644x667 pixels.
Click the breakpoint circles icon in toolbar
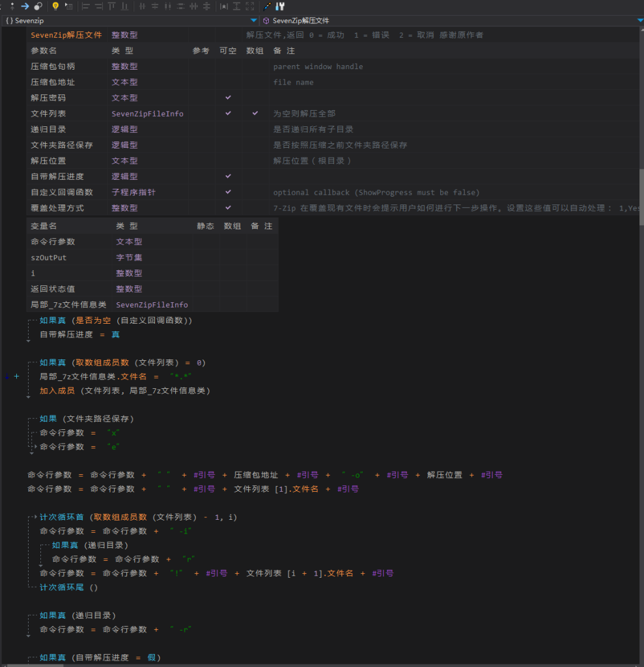pos(38,7)
